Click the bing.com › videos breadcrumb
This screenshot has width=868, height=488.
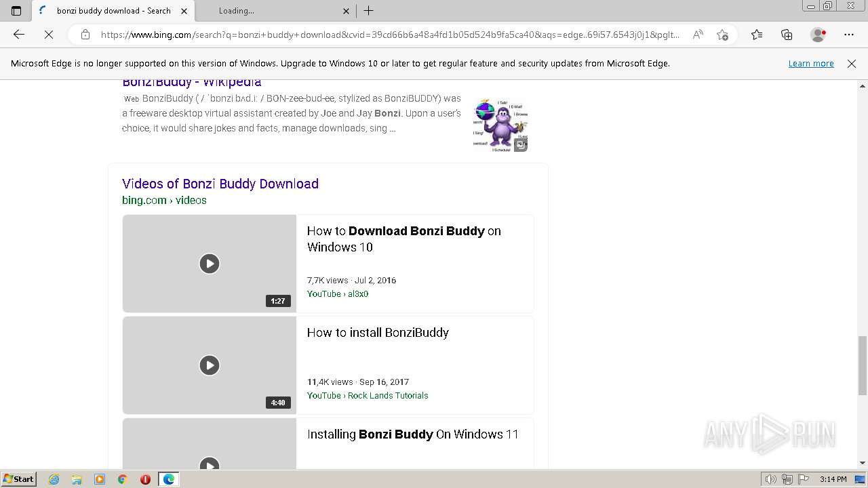pos(164,200)
